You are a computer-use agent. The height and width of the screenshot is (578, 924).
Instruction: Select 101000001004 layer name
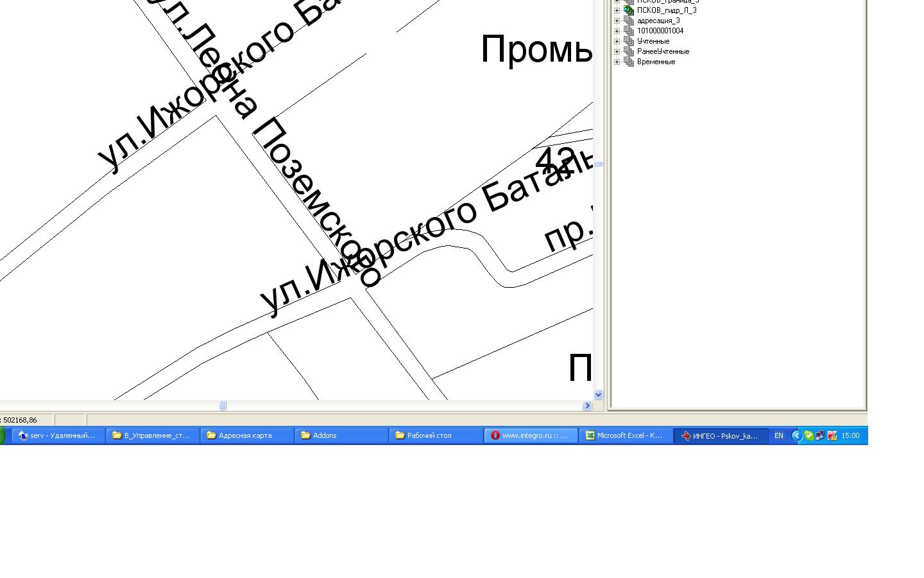click(660, 31)
